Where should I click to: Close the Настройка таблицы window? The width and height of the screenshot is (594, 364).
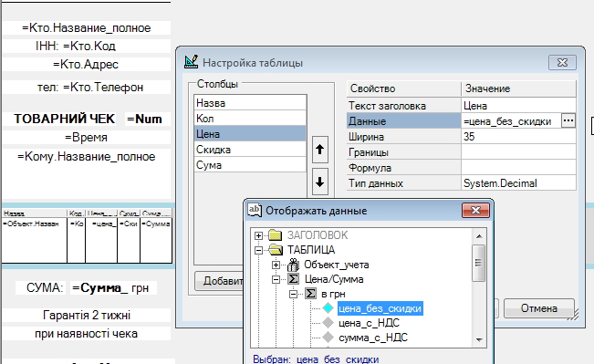[562, 63]
